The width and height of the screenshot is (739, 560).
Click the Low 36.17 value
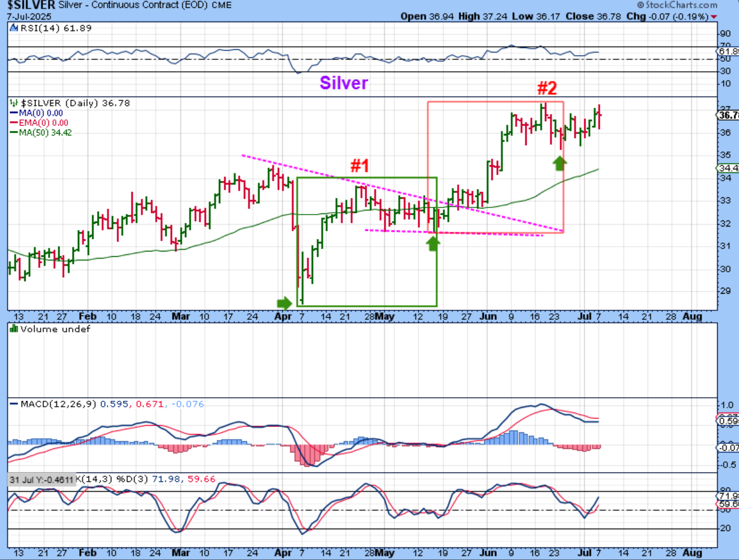537,17
